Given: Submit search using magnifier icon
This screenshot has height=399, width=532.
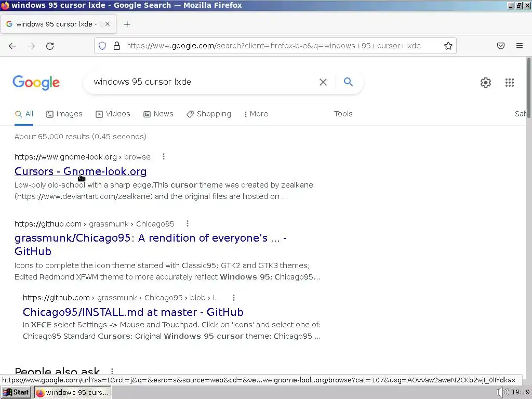Looking at the screenshot, I should (x=348, y=82).
